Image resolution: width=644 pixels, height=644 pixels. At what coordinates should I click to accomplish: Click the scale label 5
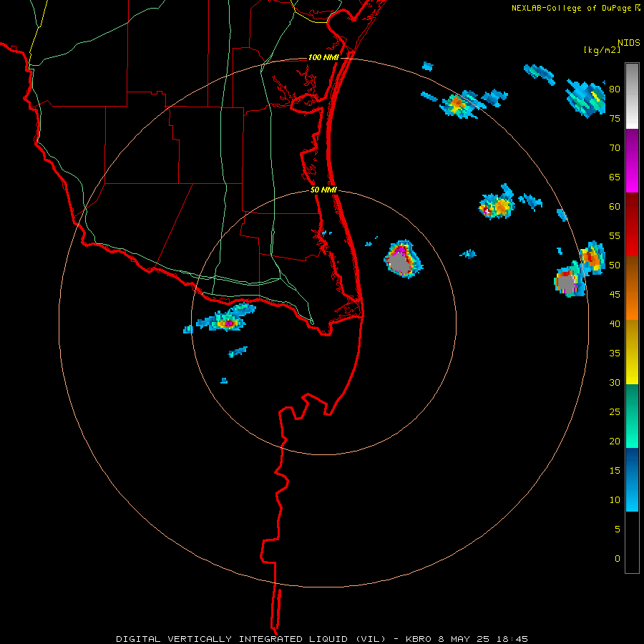point(618,529)
